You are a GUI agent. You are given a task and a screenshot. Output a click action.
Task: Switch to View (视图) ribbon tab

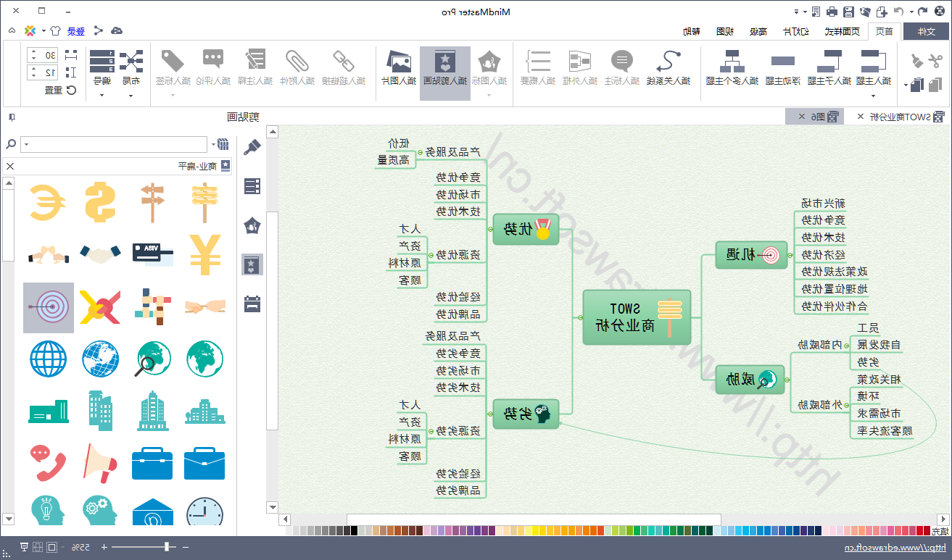725,31
